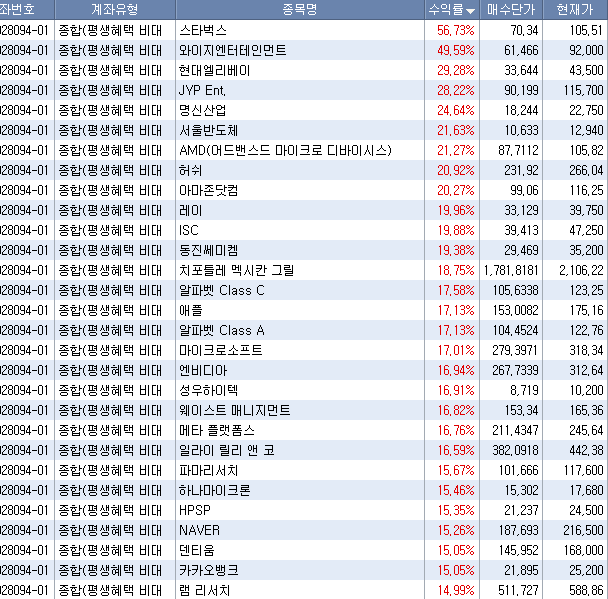Click the 매수단가 column header

click(x=513, y=10)
